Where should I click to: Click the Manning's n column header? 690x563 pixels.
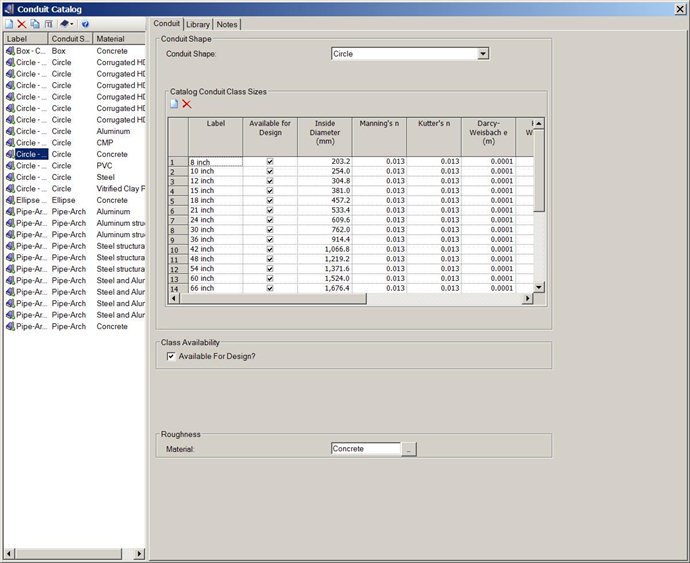click(379, 136)
